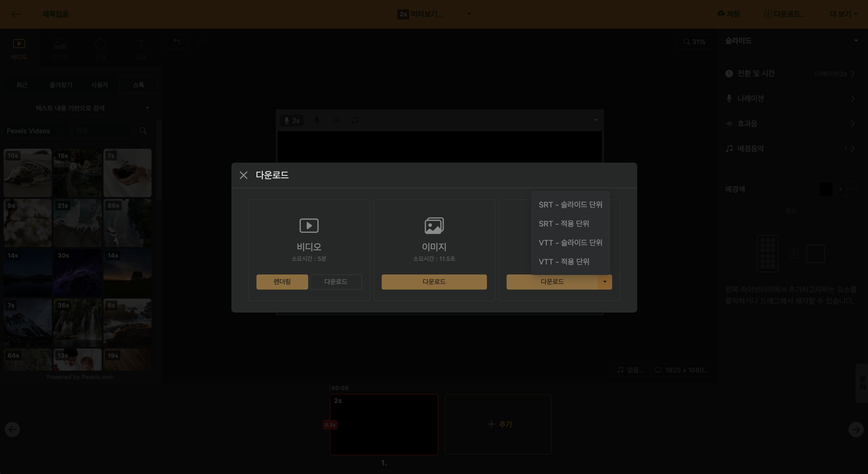Close the 다운로드 dialog with X icon
The image size is (868, 474).
point(243,175)
